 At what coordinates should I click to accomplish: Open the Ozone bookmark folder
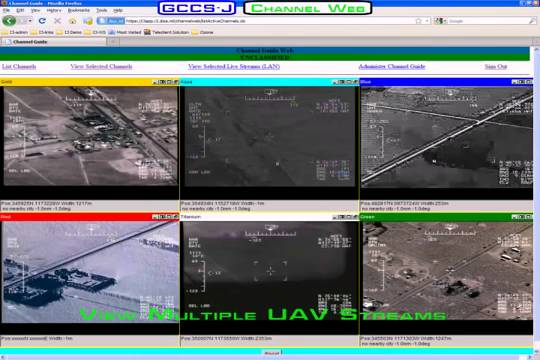point(202,32)
